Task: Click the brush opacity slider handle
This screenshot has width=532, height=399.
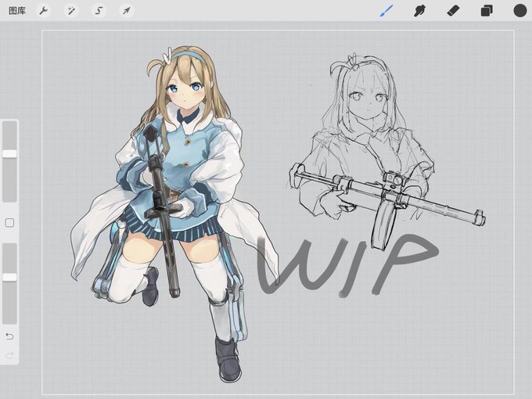Action: (x=9, y=278)
